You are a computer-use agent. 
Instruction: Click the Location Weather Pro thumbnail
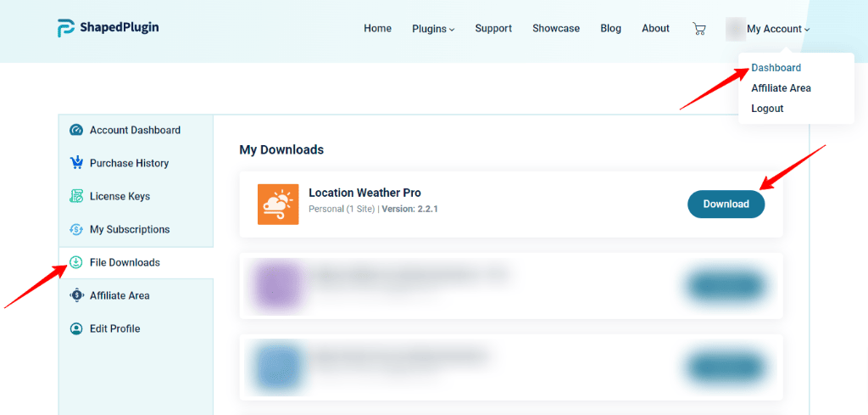[x=278, y=204]
